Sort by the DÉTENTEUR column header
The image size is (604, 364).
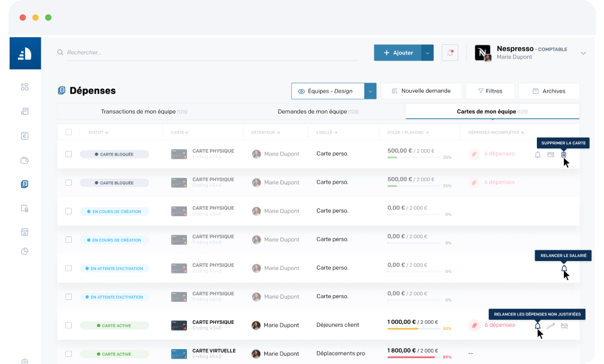click(265, 132)
